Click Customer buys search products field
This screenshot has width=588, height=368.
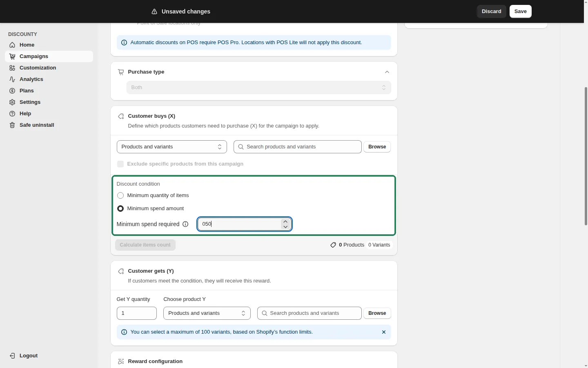(x=297, y=147)
